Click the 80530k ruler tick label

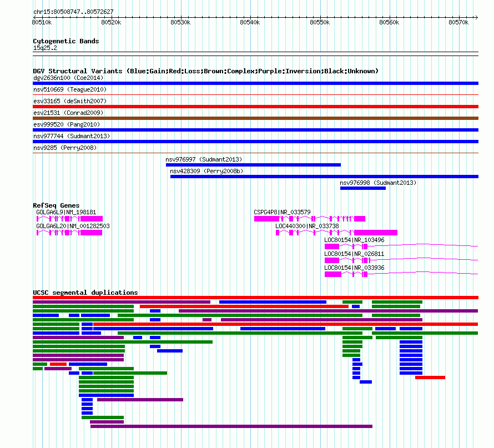point(180,22)
